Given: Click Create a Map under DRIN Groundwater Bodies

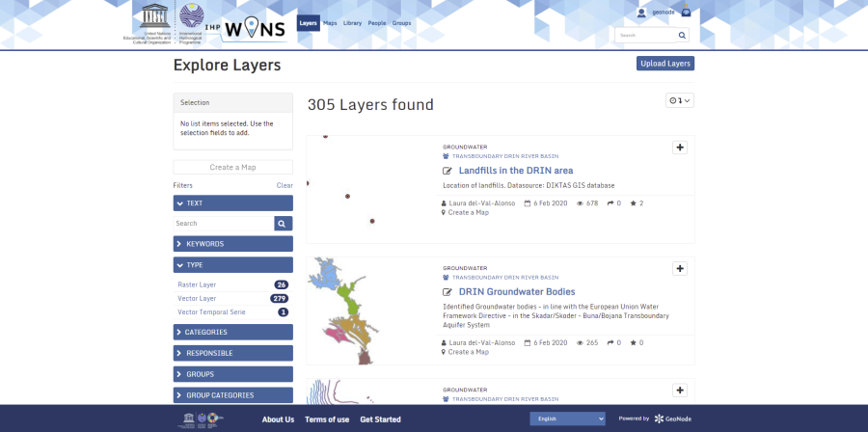Looking at the screenshot, I should point(469,352).
